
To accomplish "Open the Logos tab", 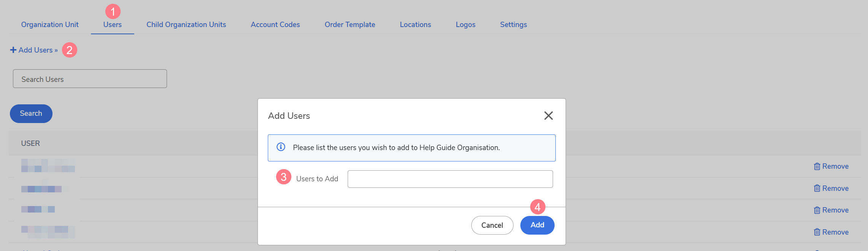I will pos(466,24).
